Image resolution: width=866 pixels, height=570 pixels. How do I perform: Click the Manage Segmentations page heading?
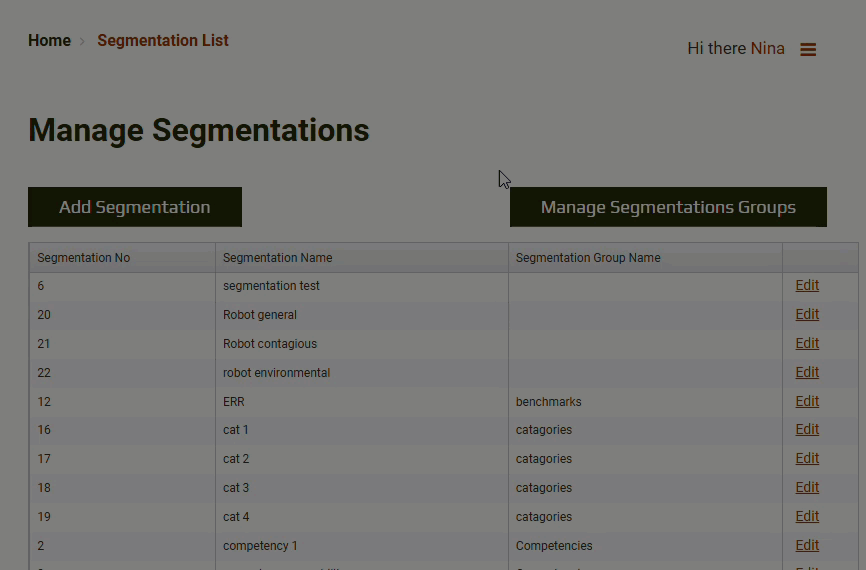click(x=199, y=131)
